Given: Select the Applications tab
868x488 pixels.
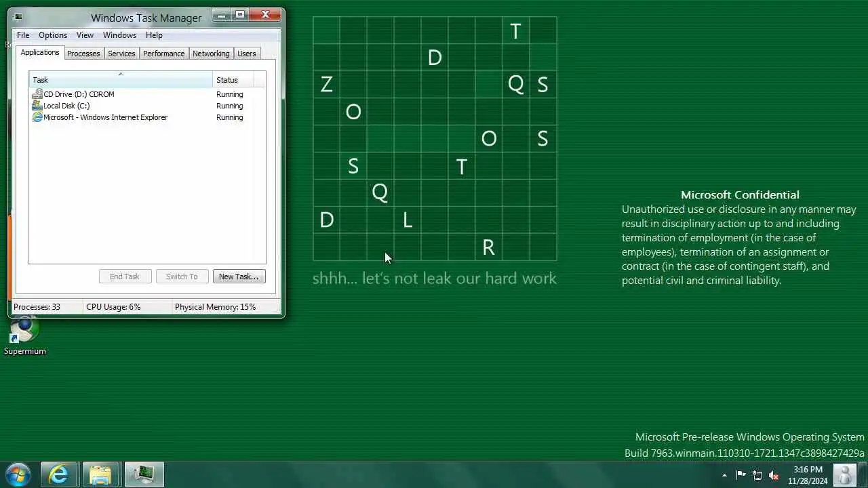Looking at the screenshot, I should click(x=40, y=52).
